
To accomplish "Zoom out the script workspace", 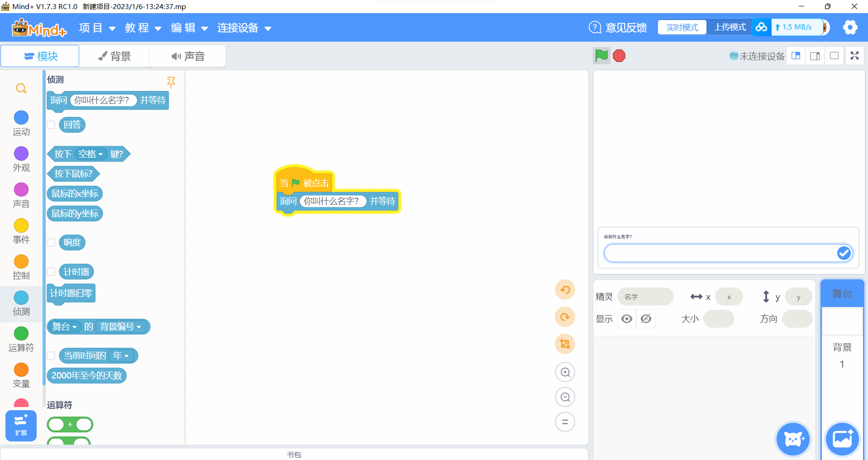I will (565, 397).
